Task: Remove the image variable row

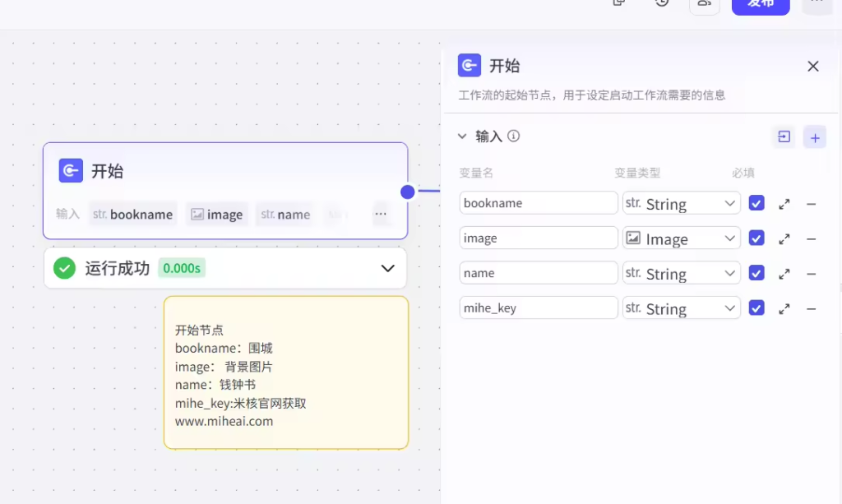Action: (811, 239)
